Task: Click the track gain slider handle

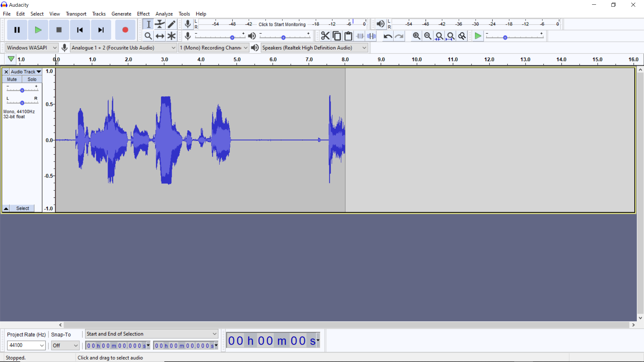Action: [x=22, y=90]
